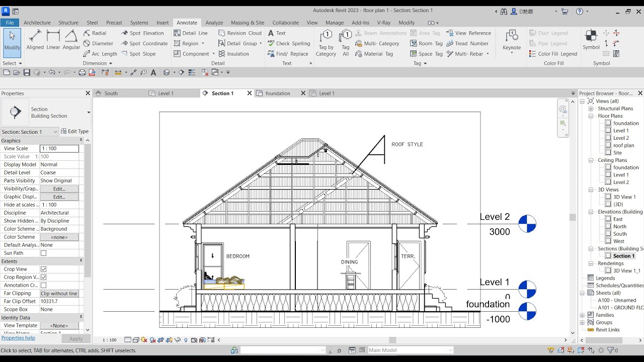Click Graphic Display Options Edit button
Image resolution: width=644 pixels, height=362 pixels.
point(59,197)
